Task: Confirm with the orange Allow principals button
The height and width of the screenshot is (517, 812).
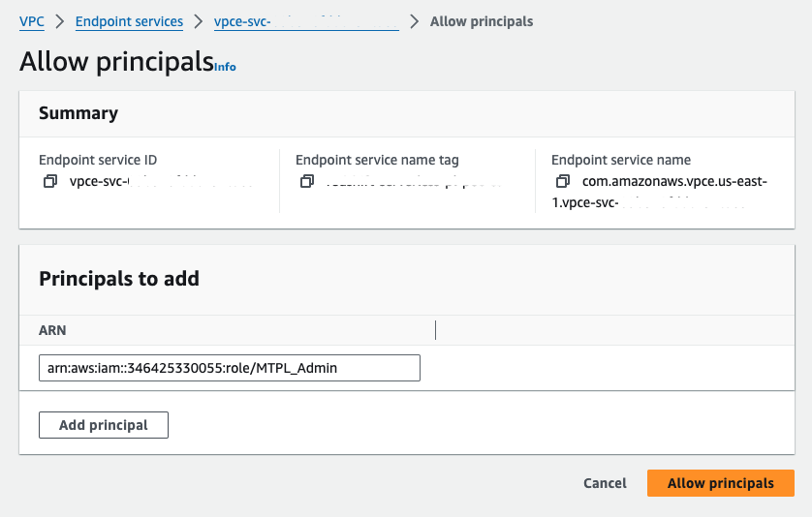Action: tap(720, 483)
